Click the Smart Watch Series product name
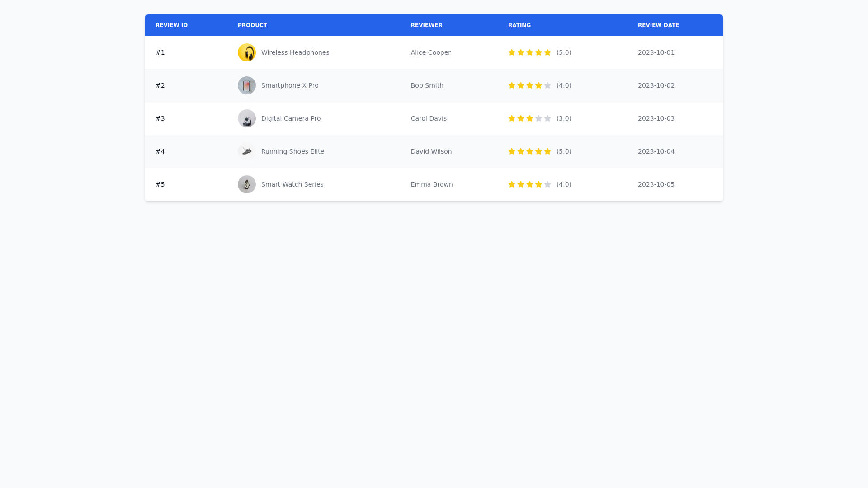Viewport: 868px width, 488px height. [x=292, y=184]
